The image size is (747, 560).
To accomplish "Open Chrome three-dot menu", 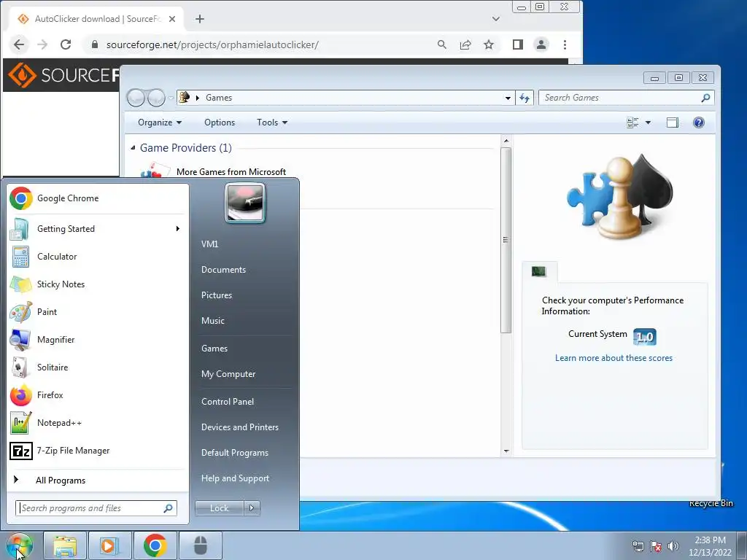I will pyautogui.click(x=565, y=44).
